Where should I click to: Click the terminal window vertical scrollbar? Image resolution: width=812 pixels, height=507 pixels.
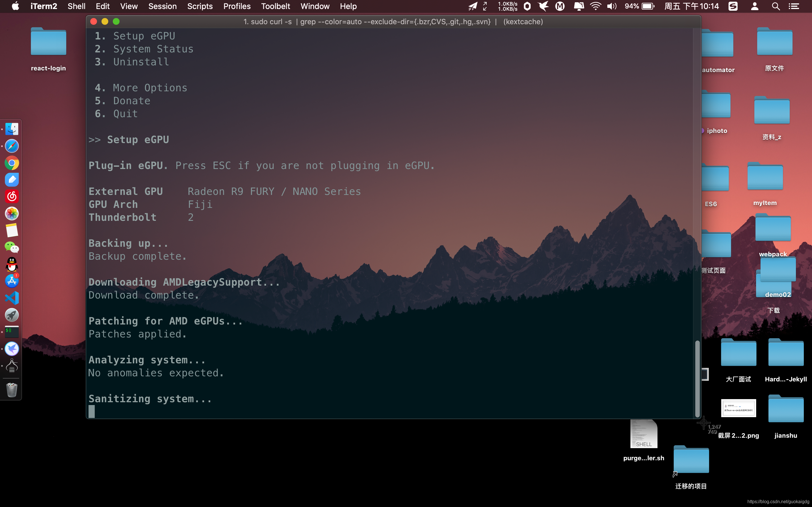pyautogui.click(x=697, y=378)
